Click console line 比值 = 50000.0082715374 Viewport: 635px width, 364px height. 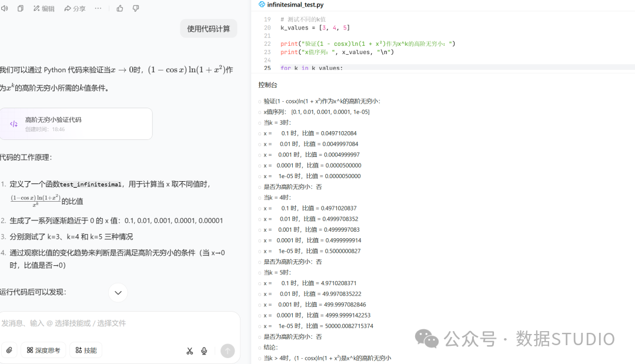point(318,326)
